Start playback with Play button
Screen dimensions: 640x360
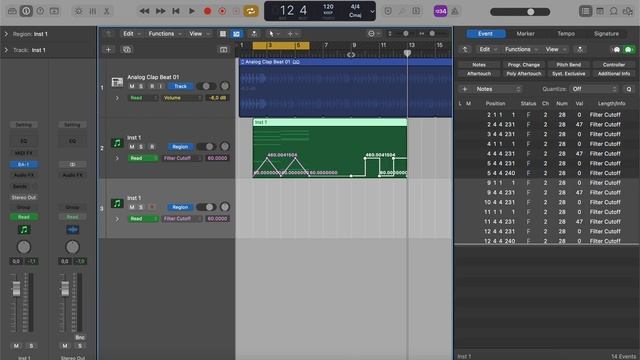[191, 11]
